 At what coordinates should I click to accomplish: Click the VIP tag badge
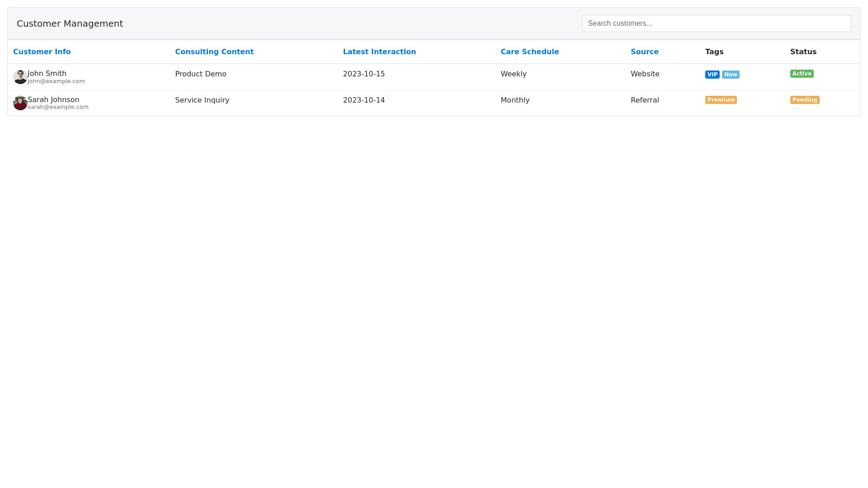click(x=712, y=75)
